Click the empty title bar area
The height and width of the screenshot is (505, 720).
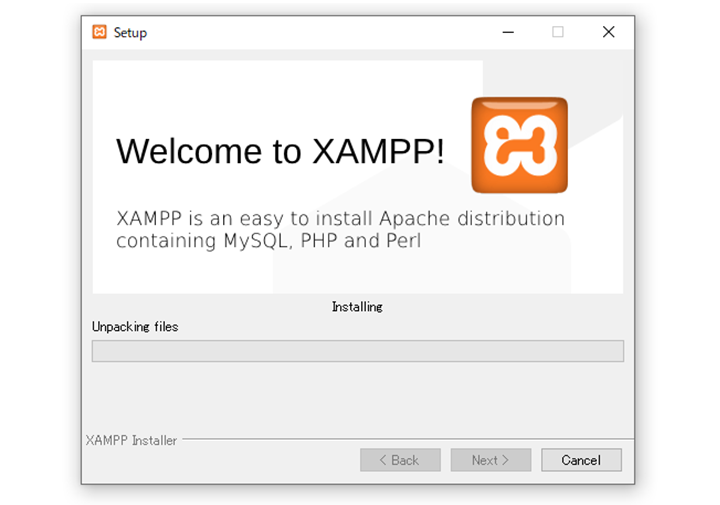coord(321,32)
